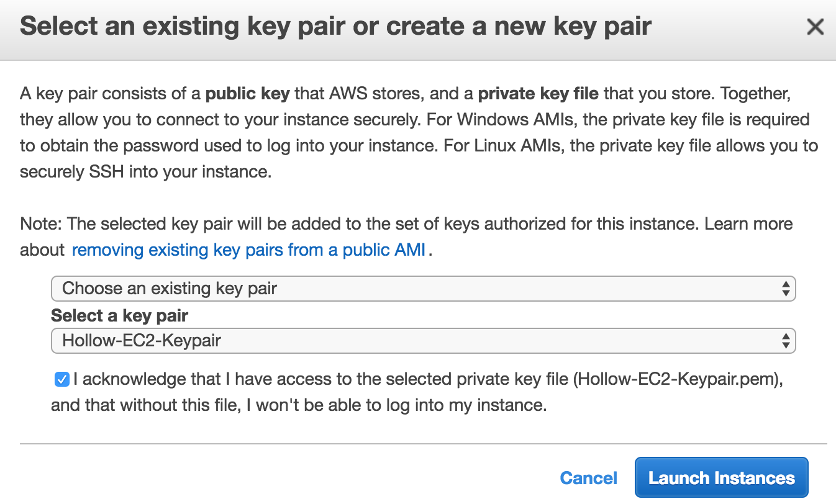
Task: Click the 'securely SSH into your instance' line
Action: (x=146, y=171)
